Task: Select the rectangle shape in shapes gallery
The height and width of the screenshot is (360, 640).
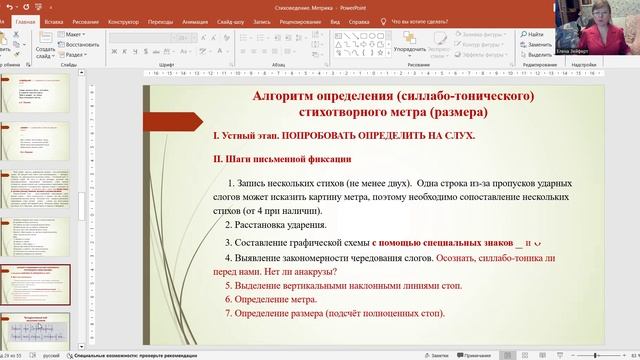Action: click(x=364, y=36)
